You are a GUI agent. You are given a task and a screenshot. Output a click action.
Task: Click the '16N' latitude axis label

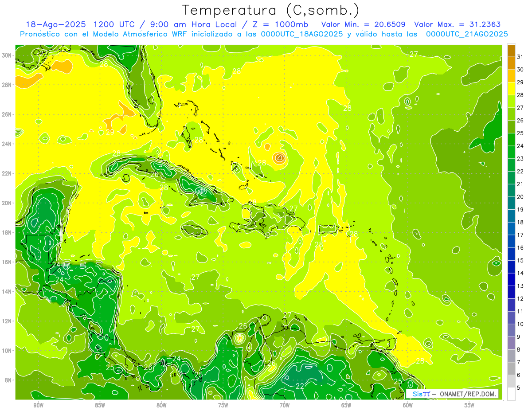(7, 262)
